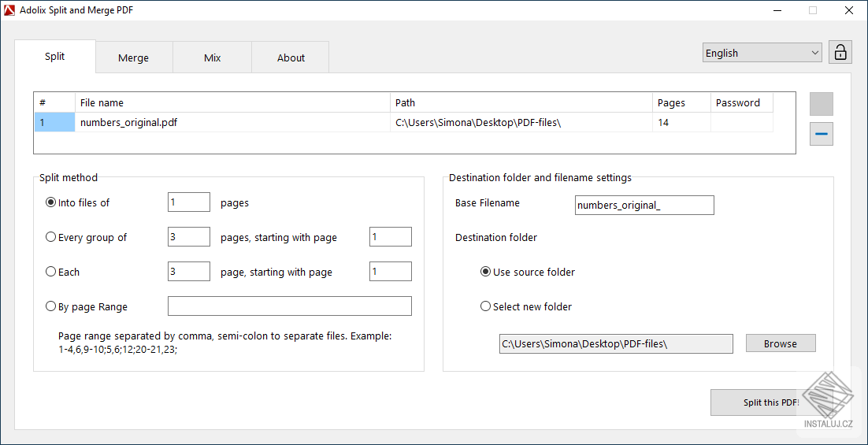Click the destination folder path field
This screenshot has width=868, height=445.
pos(616,343)
